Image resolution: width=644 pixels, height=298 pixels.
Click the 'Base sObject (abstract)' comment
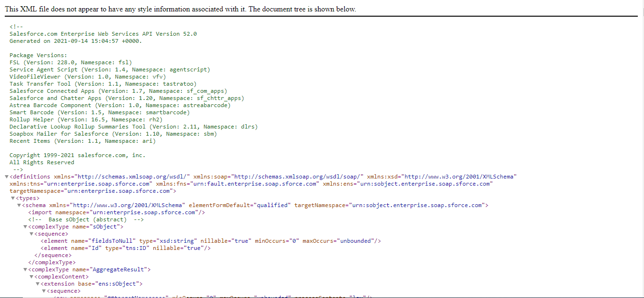(86, 219)
